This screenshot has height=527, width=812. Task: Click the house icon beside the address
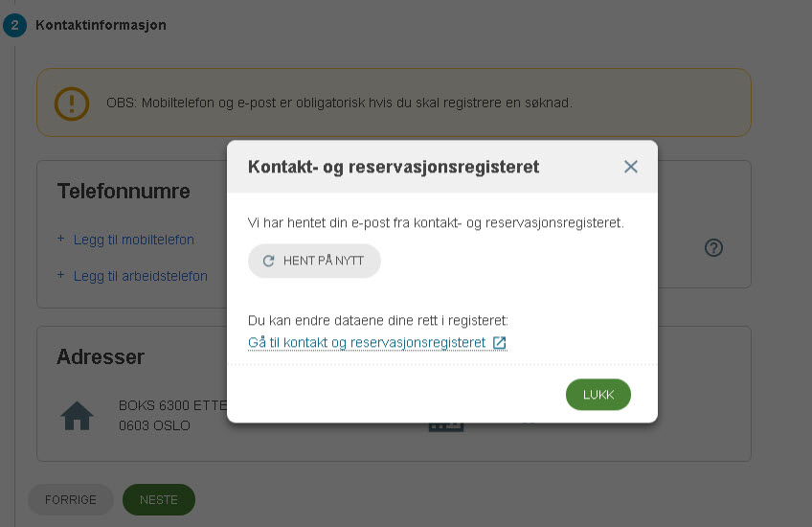tap(77, 416)
